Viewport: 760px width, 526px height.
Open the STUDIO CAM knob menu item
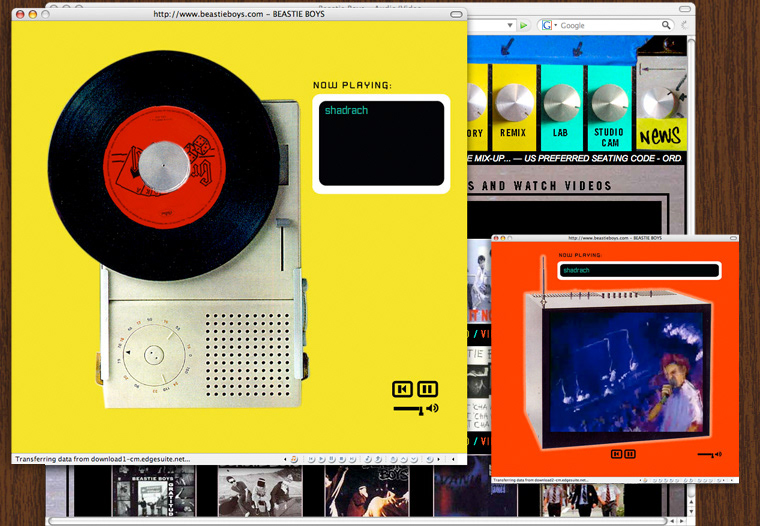pos(609,108)
